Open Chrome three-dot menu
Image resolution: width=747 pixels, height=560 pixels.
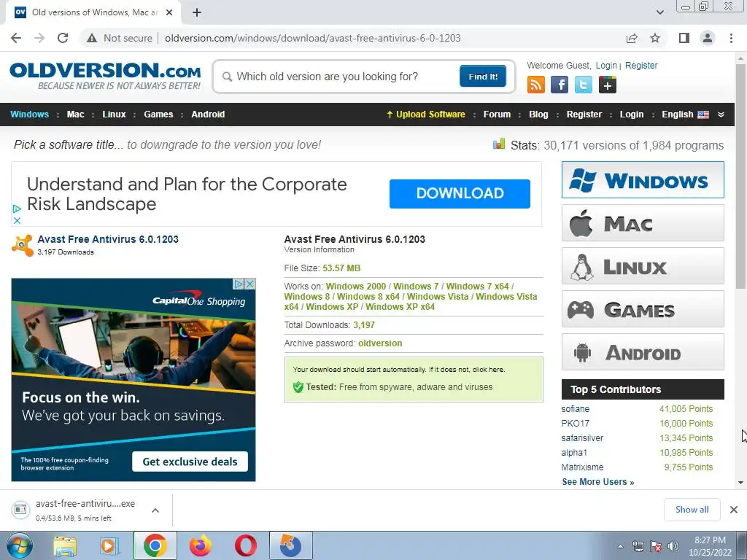tap(731, 38)
